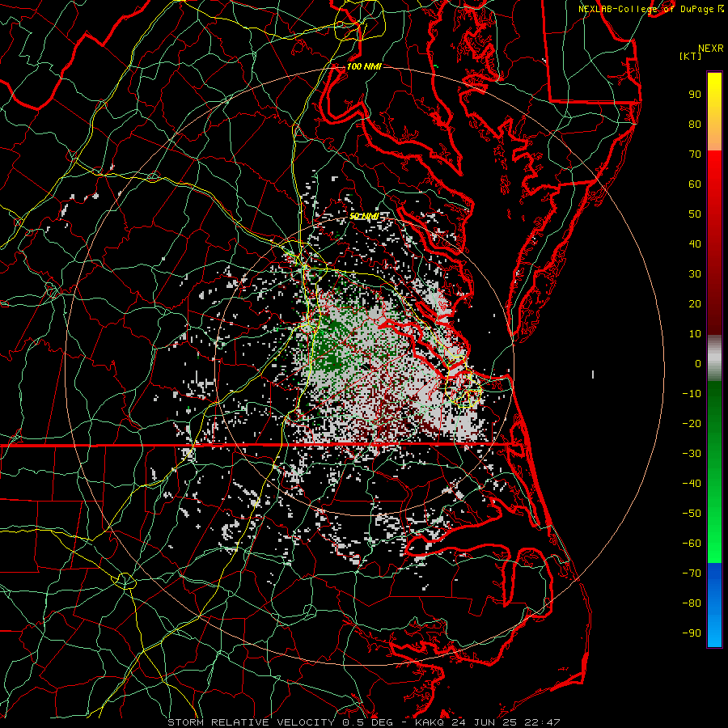Click the -60 scale value

click(x=692, y=544)
